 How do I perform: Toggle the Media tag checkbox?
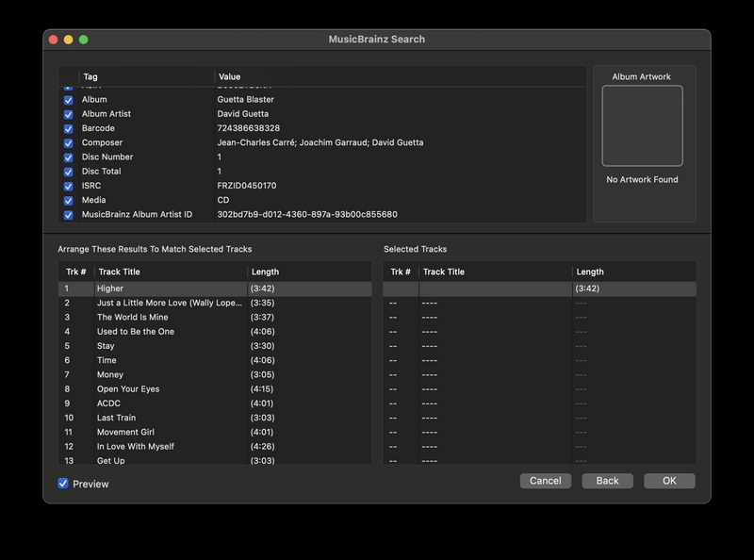pyautogui.click(x=68, y=201)
